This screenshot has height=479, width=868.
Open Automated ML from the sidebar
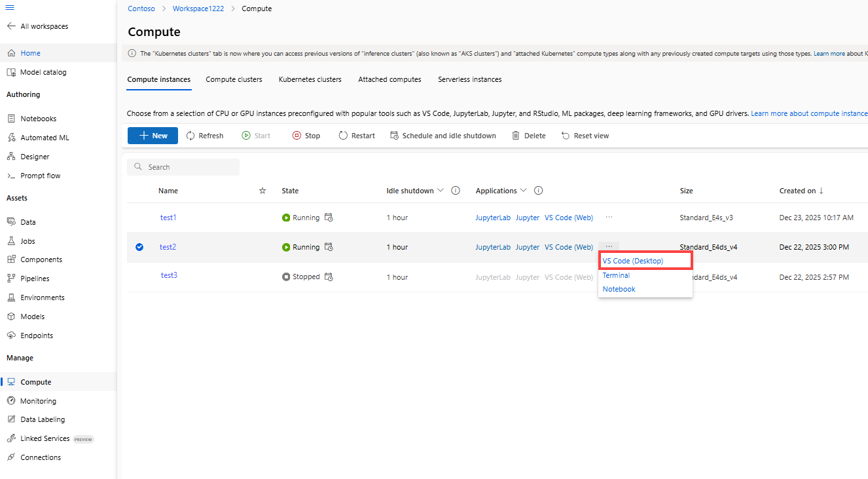11,137
